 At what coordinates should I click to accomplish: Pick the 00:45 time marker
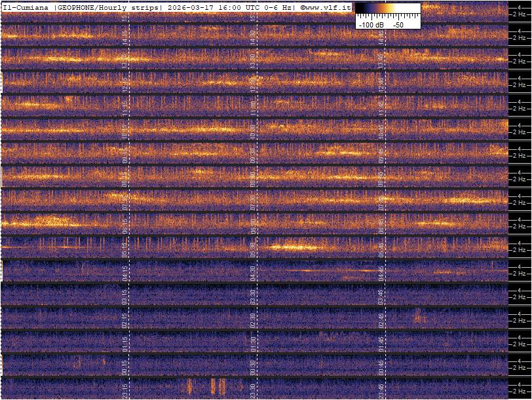pyautogui.click(x=381, y=367)
